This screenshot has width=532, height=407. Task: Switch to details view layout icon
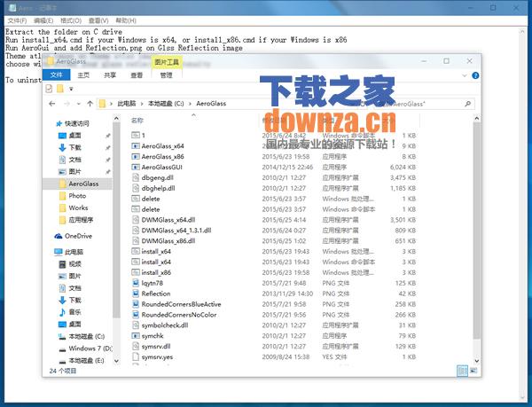pyautogui.click(x=462, y=371)
